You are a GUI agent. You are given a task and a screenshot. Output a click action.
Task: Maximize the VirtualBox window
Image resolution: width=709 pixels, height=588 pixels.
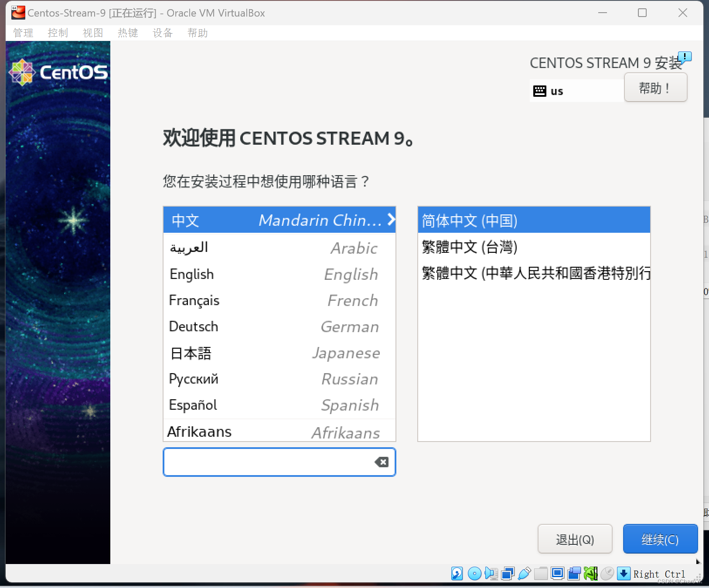(642, 13)
